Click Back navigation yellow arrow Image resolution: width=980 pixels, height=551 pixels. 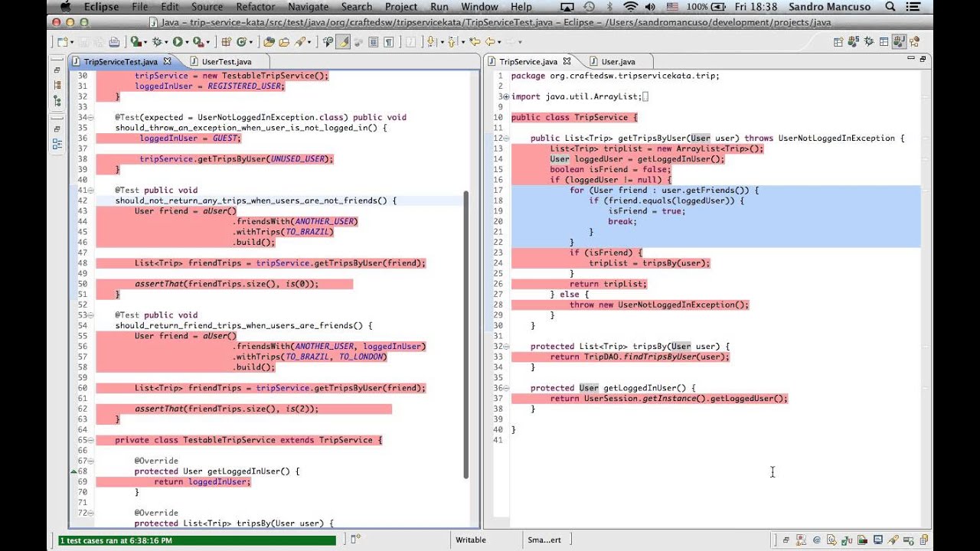click(490, 42)
